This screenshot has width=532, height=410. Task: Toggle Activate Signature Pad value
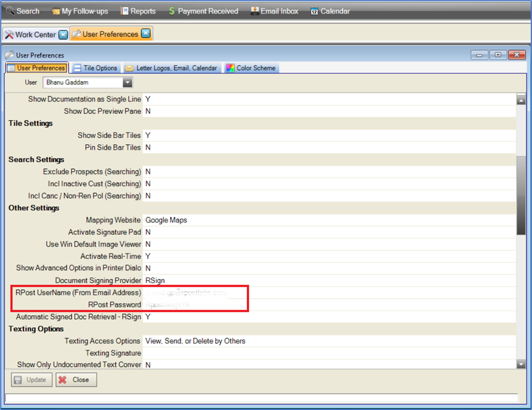tap(148, 232)
